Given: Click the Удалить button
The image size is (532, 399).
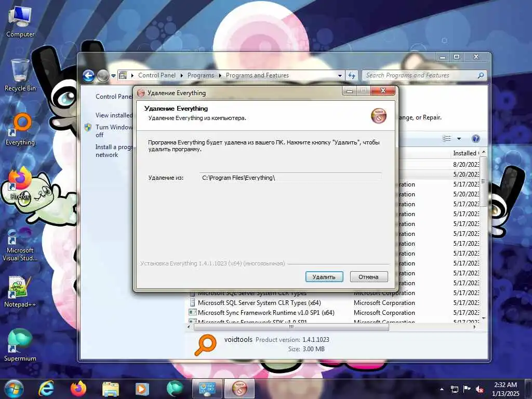Looking at the screenshot, I should point(324,277).
